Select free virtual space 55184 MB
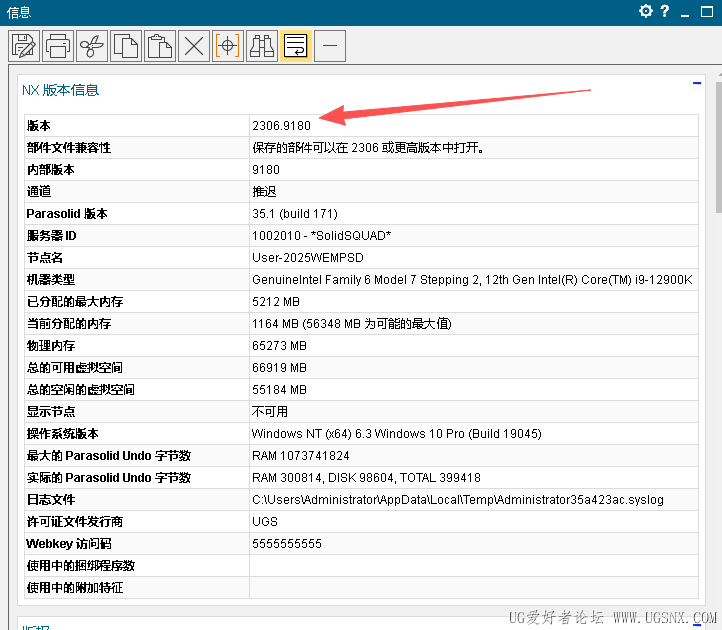Screen dimensions: 722x630 [x=279, y=390]
